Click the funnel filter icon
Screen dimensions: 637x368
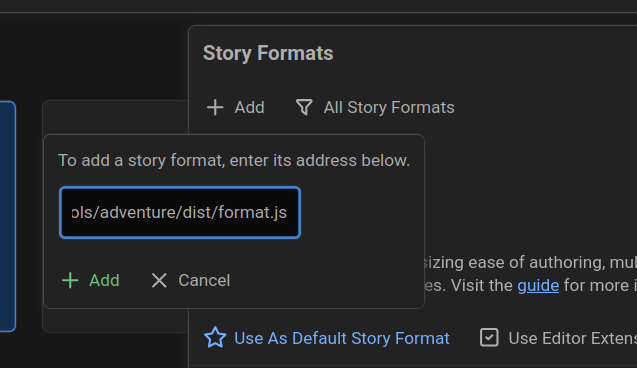point(304,108)
